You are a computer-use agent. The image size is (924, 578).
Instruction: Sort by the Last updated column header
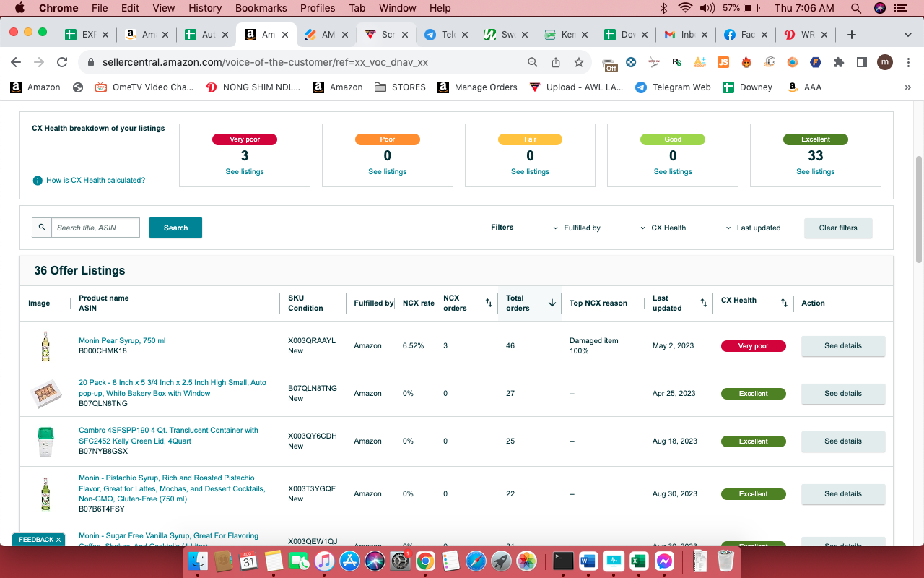pos(704,303)
